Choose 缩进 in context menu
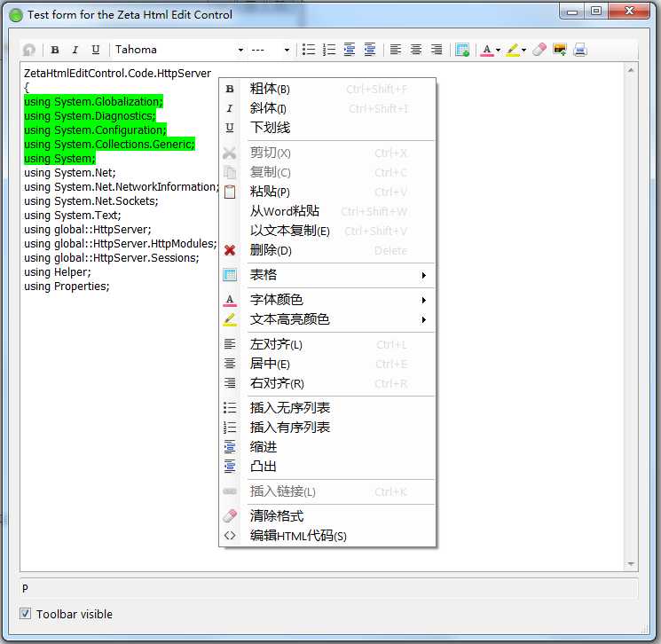The image size is (661, 644). coord(328,447)
